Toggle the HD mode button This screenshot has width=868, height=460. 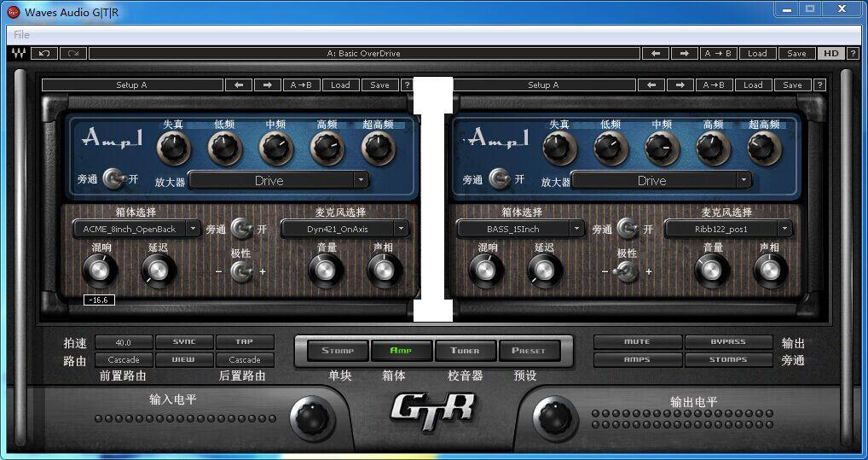pyautogui.click(x=831, y=54)
